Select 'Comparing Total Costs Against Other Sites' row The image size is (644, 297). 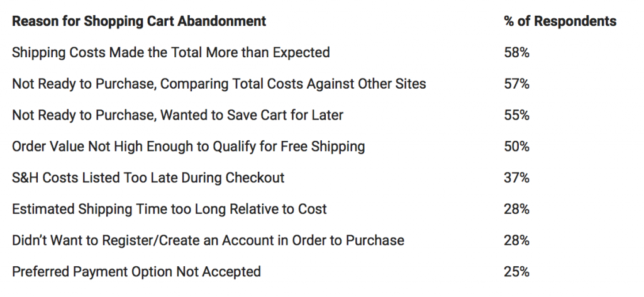point(219,84)
